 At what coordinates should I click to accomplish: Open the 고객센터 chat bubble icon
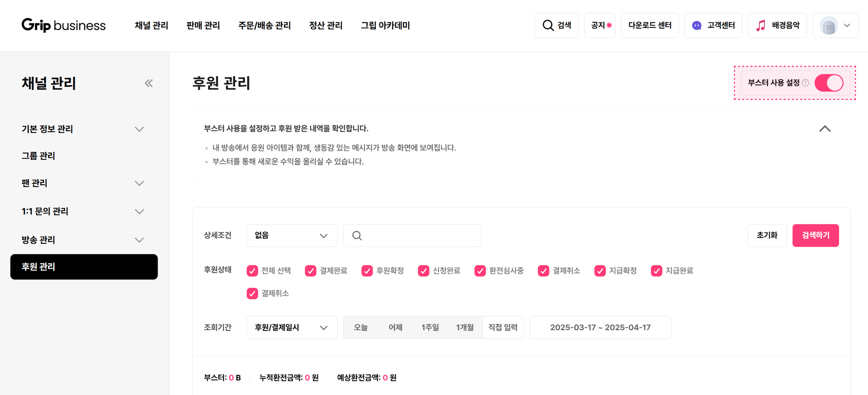(696, 25)
